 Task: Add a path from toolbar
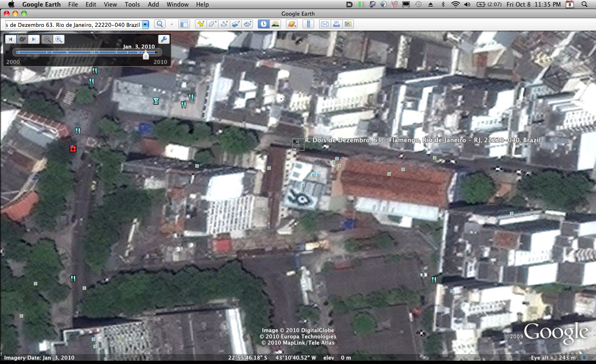[x=224, y=24]
